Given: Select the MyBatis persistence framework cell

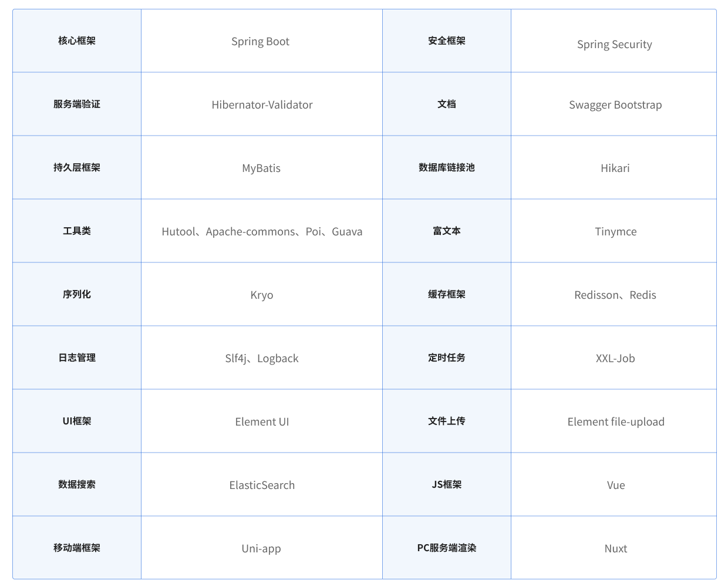Looking at the screenshot, I should (x=262, y=168).
